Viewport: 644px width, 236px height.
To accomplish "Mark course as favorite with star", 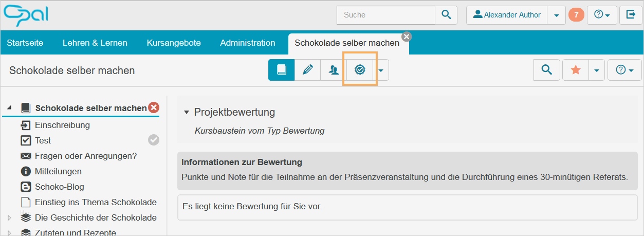I will pyautogui.click(x=576, y=70).
